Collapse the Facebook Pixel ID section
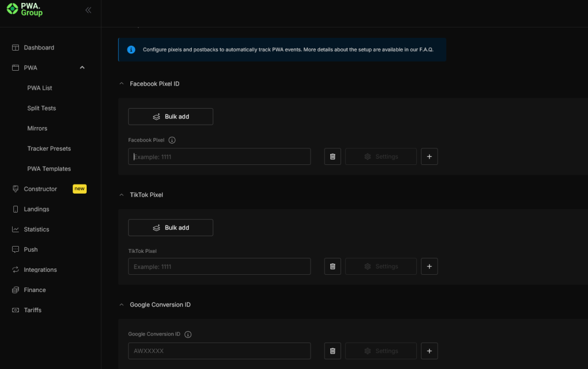Viewport: 588px width, 369px height. point(122,84)
